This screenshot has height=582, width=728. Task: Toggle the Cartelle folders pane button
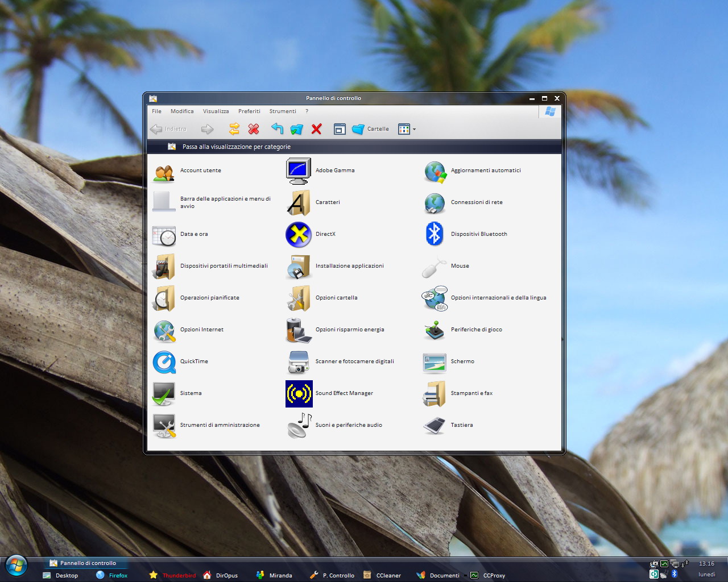(x=370, y=129)
